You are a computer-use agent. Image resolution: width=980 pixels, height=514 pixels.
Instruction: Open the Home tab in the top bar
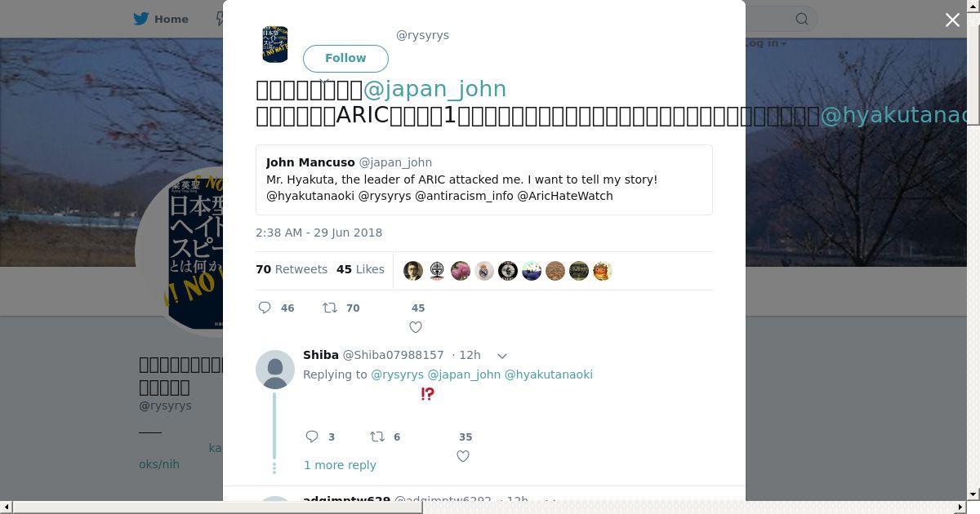click(162, 19)
